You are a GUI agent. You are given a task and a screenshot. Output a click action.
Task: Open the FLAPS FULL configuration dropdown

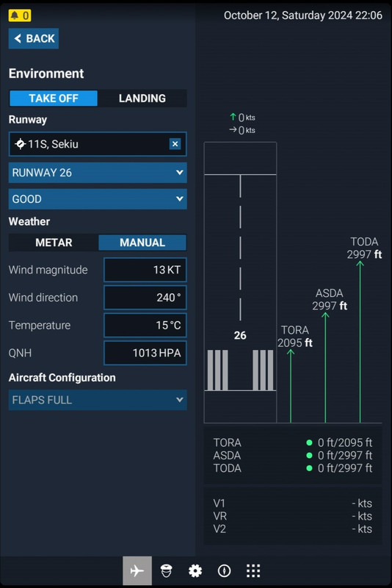pos(98,400)
